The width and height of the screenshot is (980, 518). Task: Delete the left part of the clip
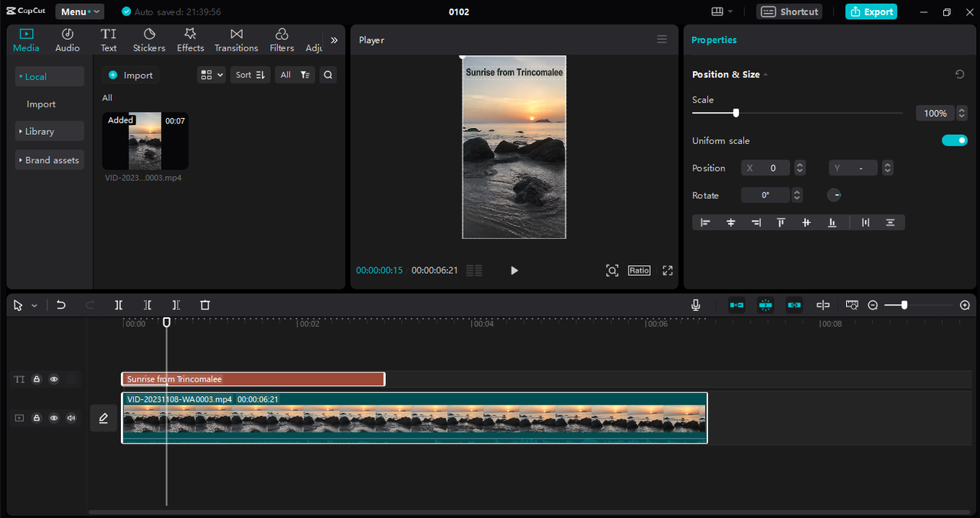(x=148, y=305)
